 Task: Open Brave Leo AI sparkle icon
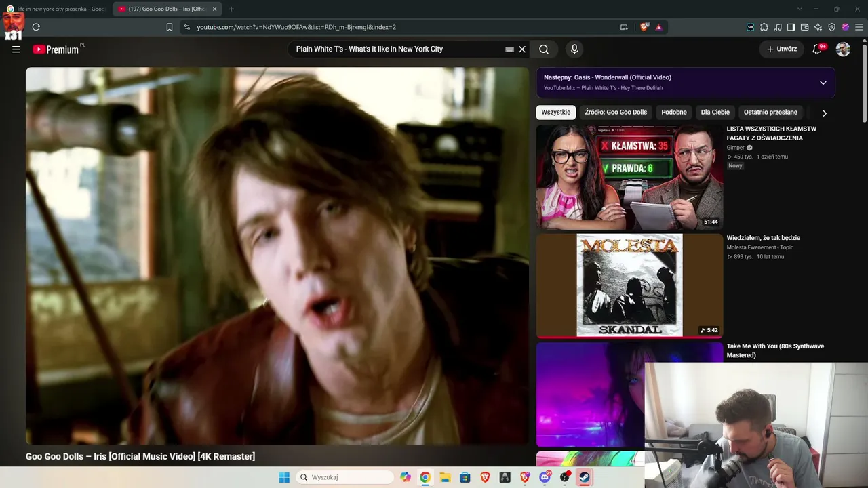pos(818,27)
